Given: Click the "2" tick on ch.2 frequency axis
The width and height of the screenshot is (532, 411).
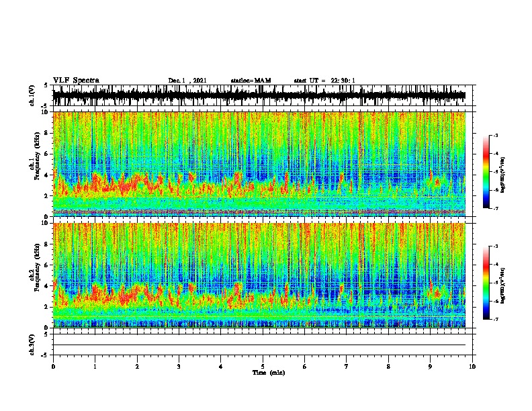Looking at the screenshot, I should click(x=46, y=307).
